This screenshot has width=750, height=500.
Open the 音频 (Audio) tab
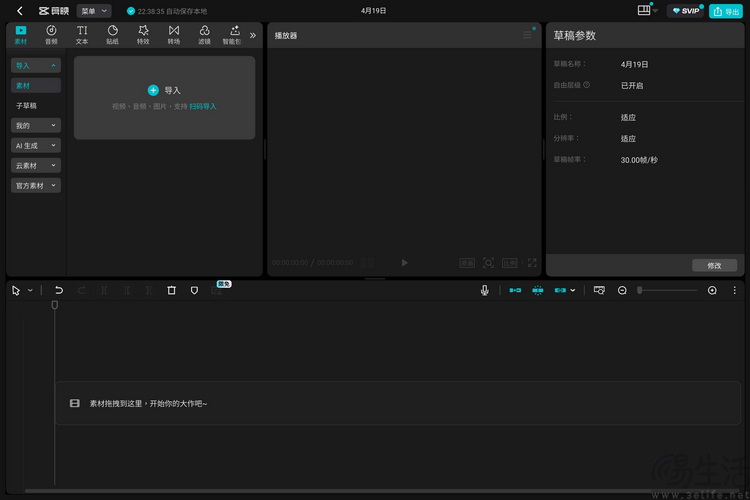pyautogui.click(x=51, y=35)
